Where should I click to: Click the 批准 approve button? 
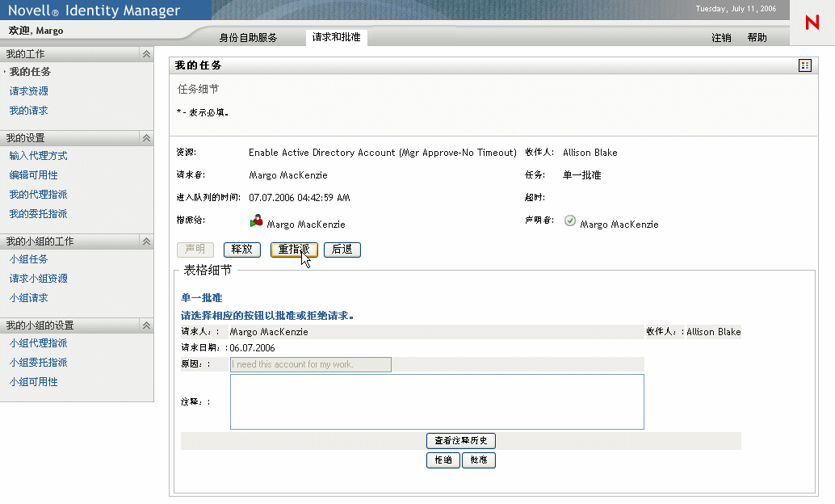click(x=479, y=460)
